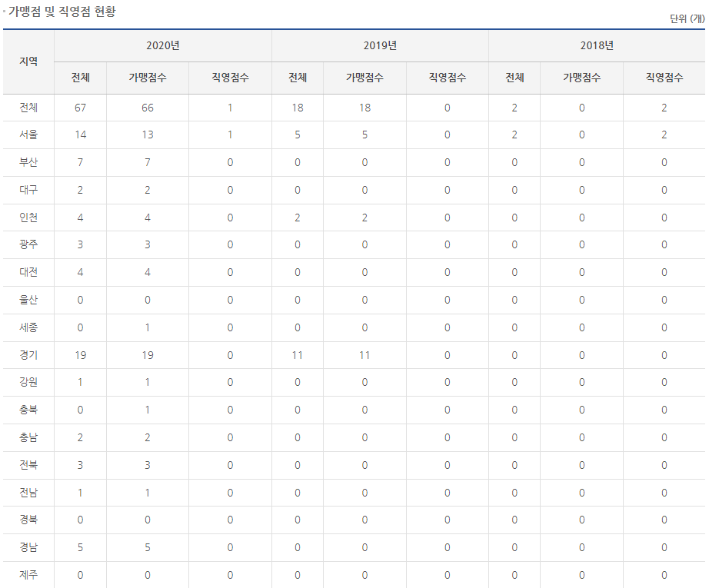
Task: Click 2019 전체 value 2 in 인천 row
Action: pos(298,218)
